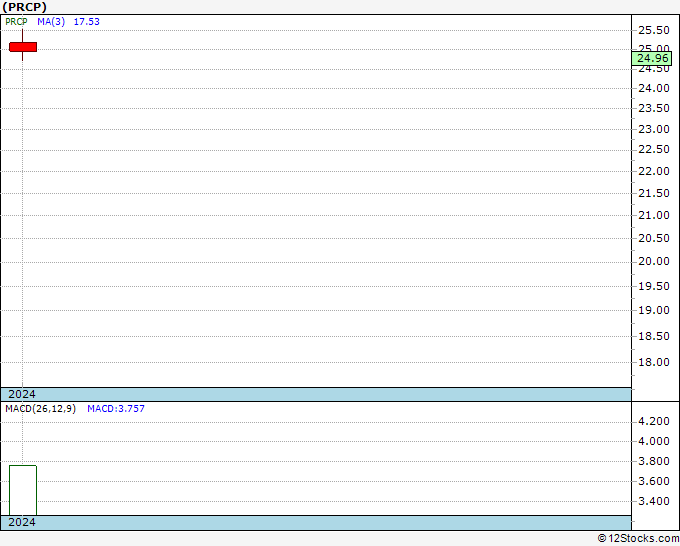Click the MACD(26,12,9) indicator label
Screen dimensions: 680x546
point(40,409)
